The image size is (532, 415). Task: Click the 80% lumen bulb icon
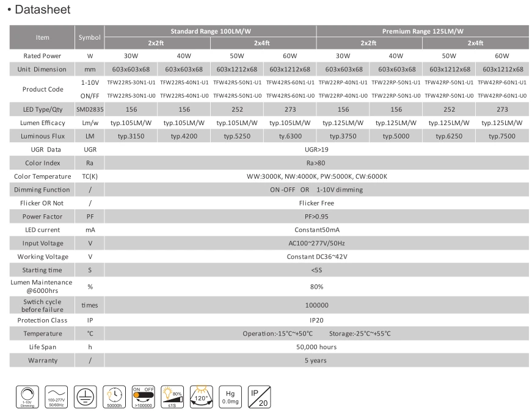tap(172, 397)
